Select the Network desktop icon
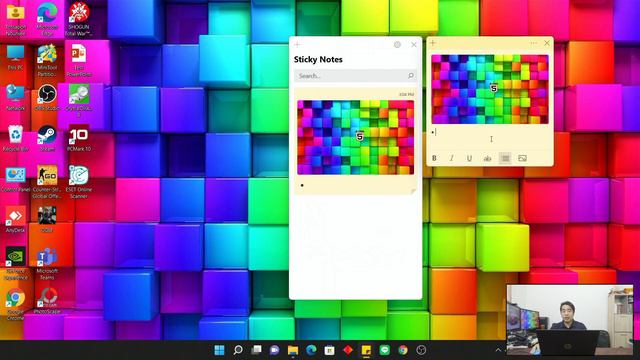Viewport: 640px width, 360px height. (x=16, y=98)
